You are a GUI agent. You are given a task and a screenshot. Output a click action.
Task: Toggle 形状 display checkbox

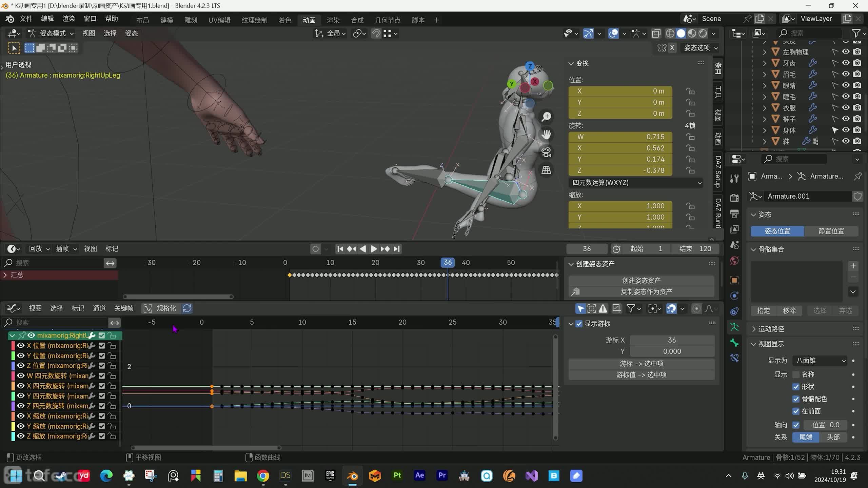pyautogui.click(x=796, y=387)
